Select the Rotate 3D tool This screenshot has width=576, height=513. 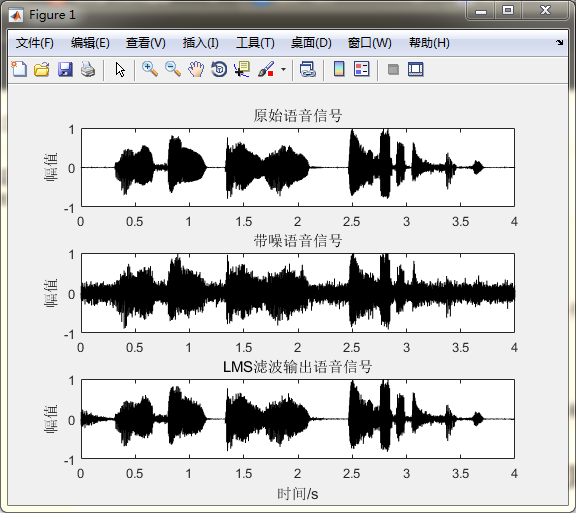219,69
